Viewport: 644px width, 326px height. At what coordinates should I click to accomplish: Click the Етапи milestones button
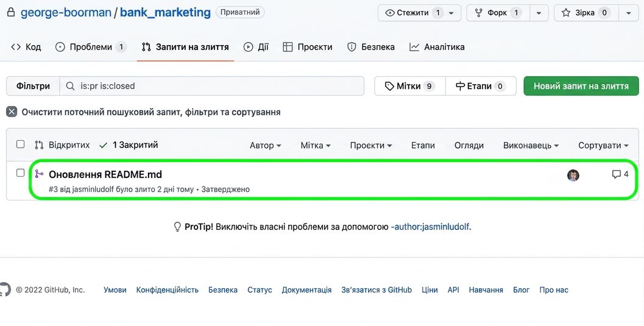(x=481, y=86)
